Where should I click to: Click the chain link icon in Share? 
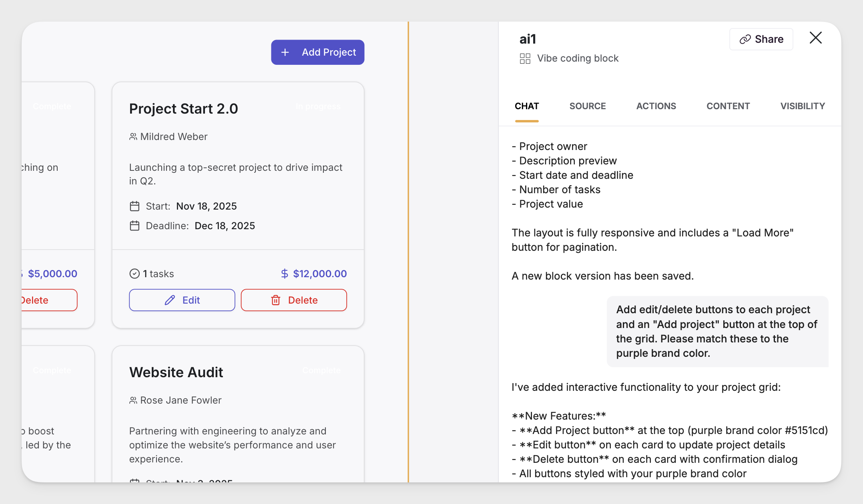pos(745,39)
